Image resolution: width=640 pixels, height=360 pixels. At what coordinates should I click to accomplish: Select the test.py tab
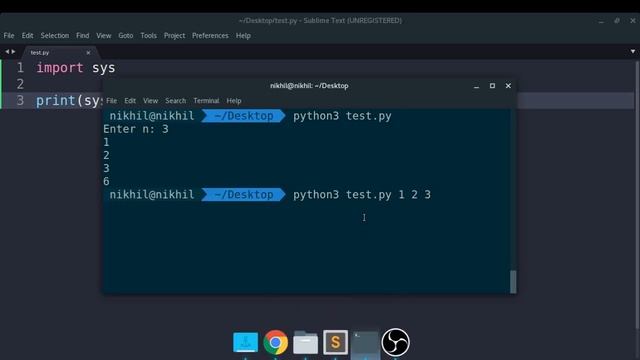click(x=40, y=53)
